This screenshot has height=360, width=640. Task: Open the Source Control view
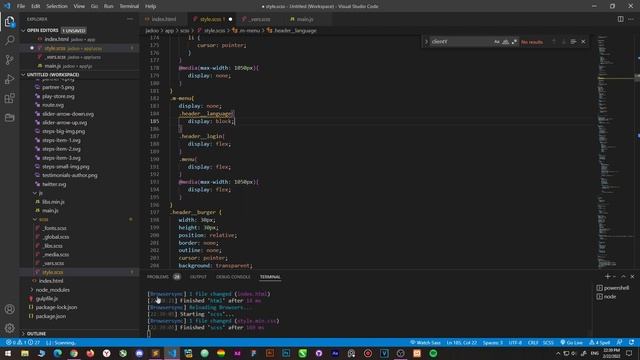click(x=9, y=60)
